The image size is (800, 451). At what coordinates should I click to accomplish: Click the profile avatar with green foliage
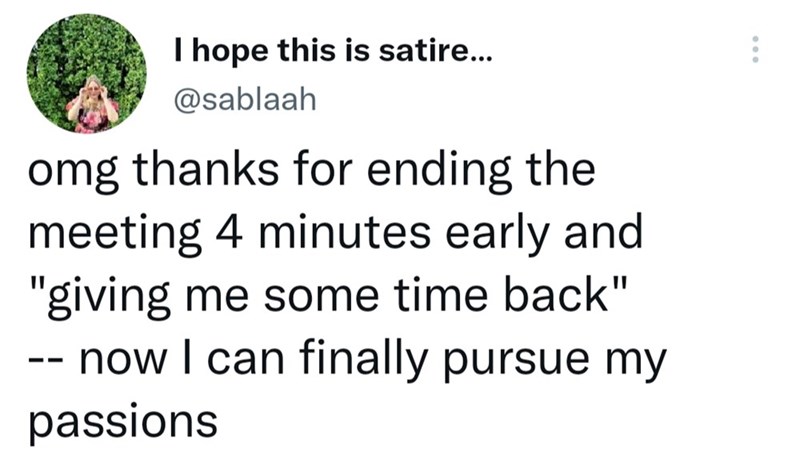click(x=87, y=73)
